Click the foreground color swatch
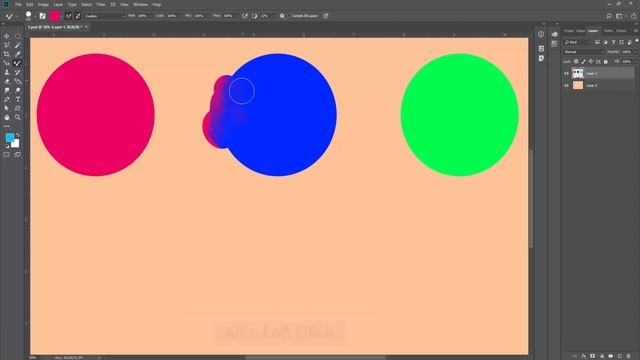The height and width of the screenshot is (360, 640). click(x=9, y=138)
